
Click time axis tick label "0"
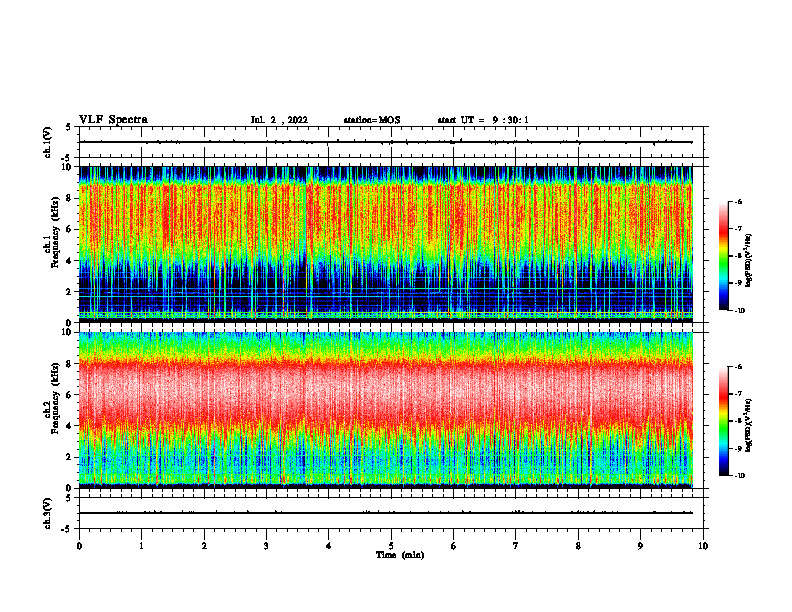[x=79, y=546]
